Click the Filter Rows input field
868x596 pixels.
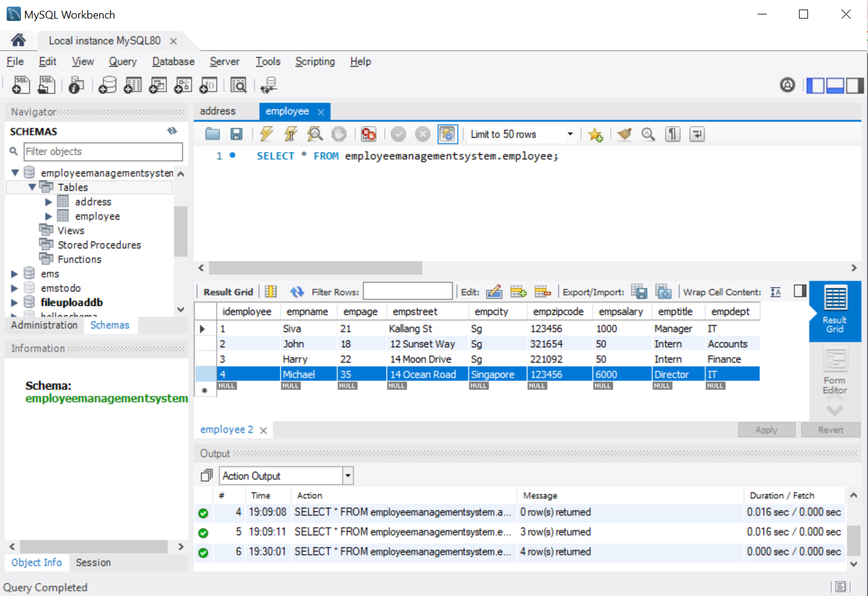point(407,290)
